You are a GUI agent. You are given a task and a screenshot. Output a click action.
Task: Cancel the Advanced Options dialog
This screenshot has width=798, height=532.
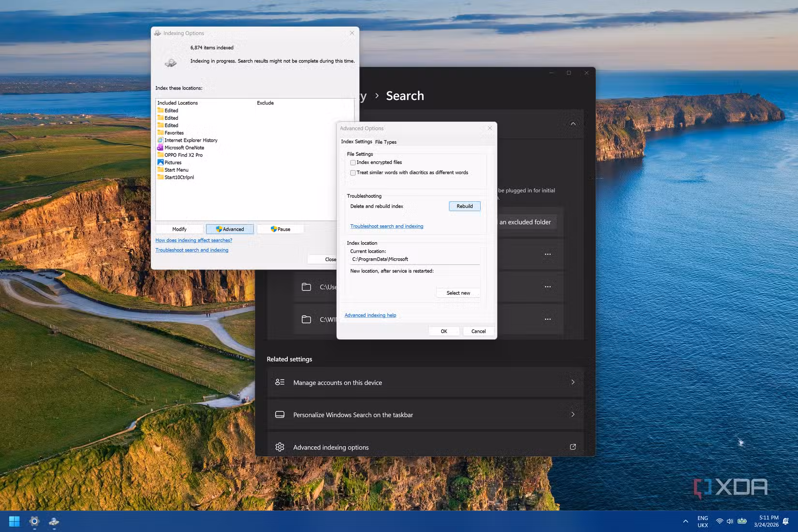(x=478, y=331)
